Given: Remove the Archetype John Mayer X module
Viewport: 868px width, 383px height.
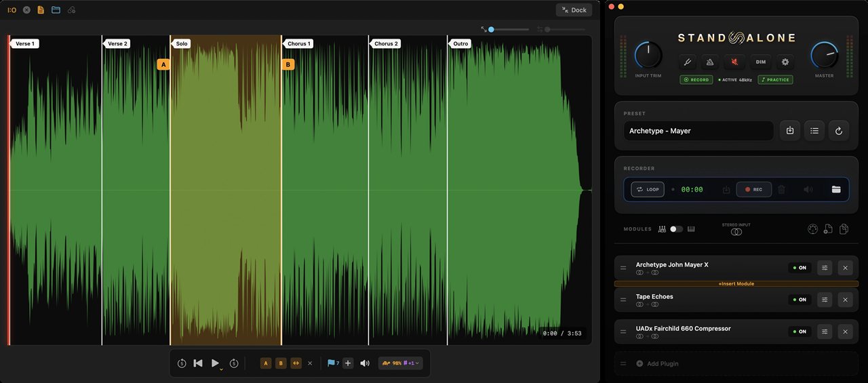Looking at the screenshot, I should coord(845,268).
